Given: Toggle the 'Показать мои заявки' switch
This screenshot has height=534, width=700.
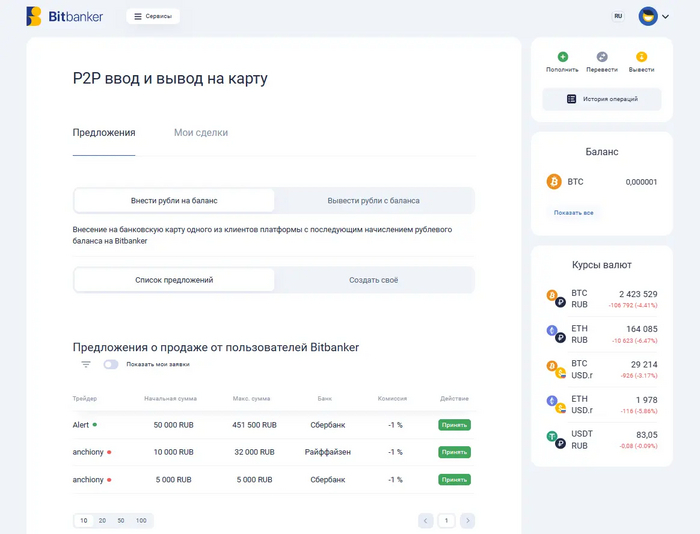Looking at the screenshot, I should pos(110,364).
